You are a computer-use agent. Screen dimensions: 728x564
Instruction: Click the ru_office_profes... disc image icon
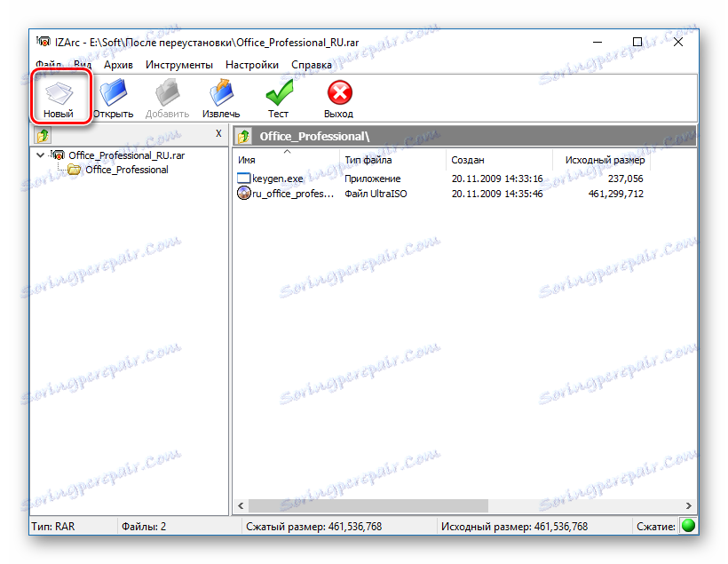tap(244, 193)
